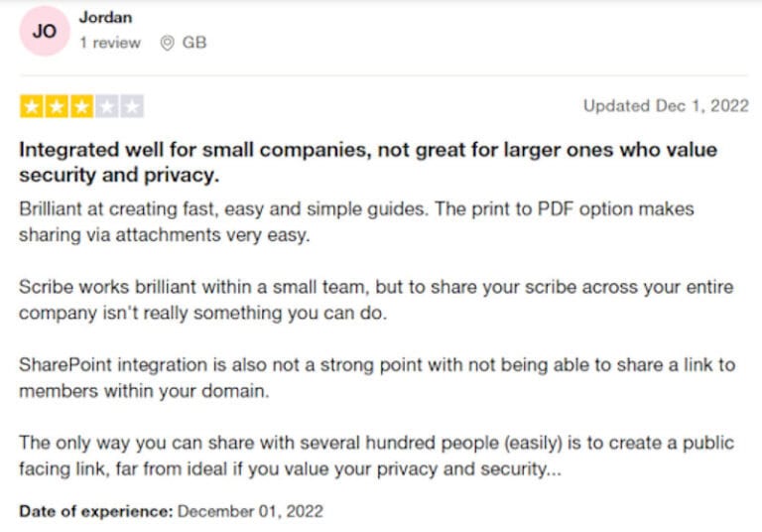Viewport: 762px width, 532px height.
Task: Click the paragraph starting 'SharePoint integration'
Action: (377, 377)
